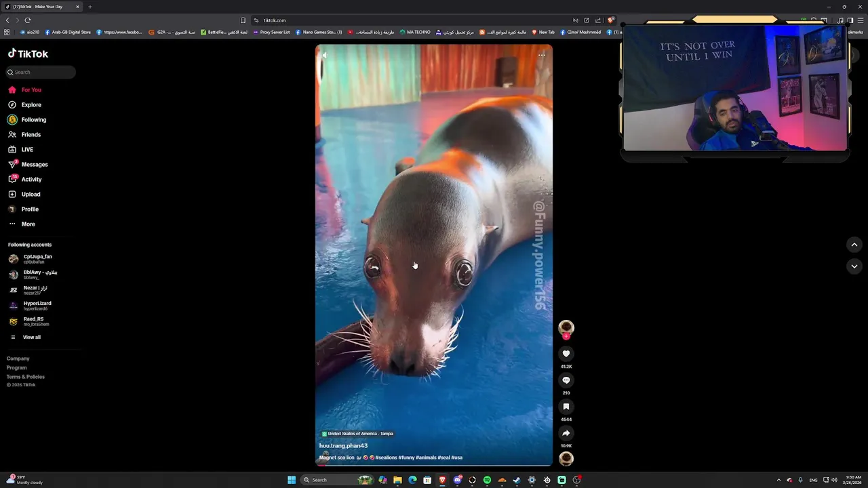Screen dimensions: 868x488
Task: Expand the Company footer section
Action: point(18,359)
